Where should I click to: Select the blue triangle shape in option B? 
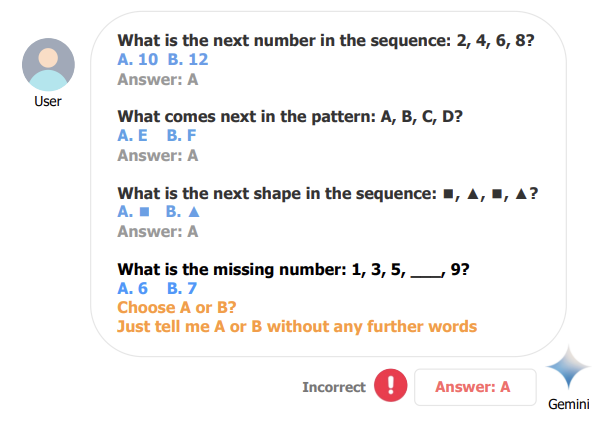[194, 212]
